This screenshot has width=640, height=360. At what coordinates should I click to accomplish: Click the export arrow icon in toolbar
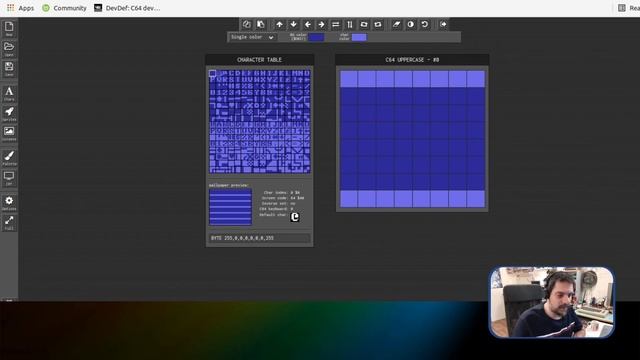tap(443, 24)
